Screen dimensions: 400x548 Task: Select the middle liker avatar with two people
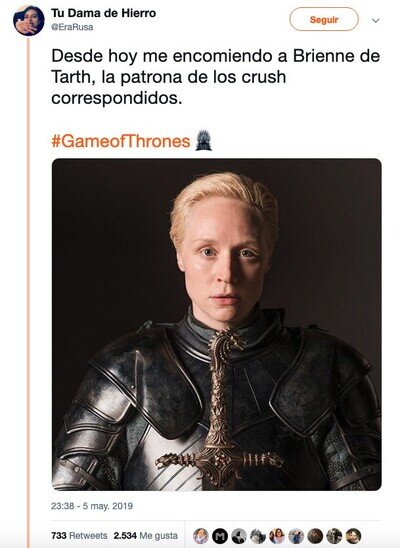tap(277, 536)
